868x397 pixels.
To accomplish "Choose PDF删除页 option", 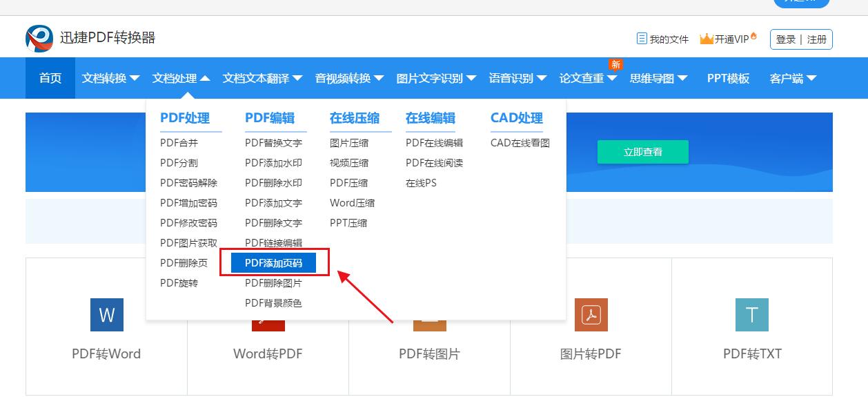I will point(184,263).
